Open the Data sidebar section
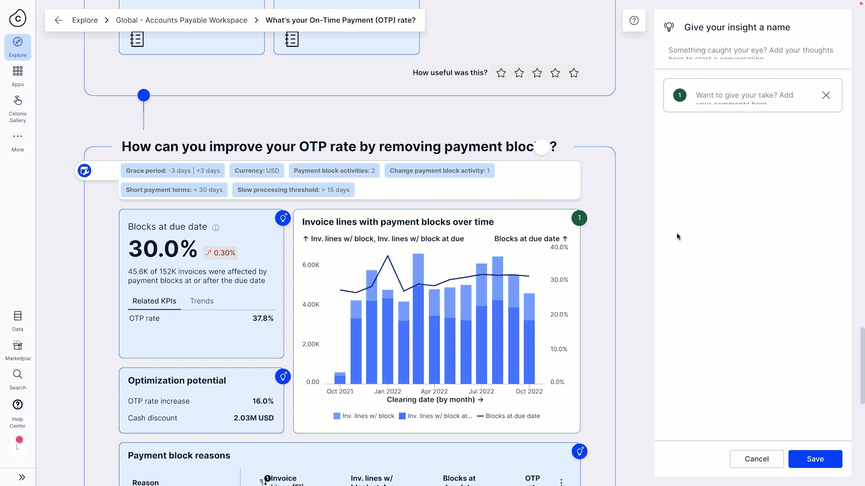The image size is (865, 486). [x=18, y=321]
